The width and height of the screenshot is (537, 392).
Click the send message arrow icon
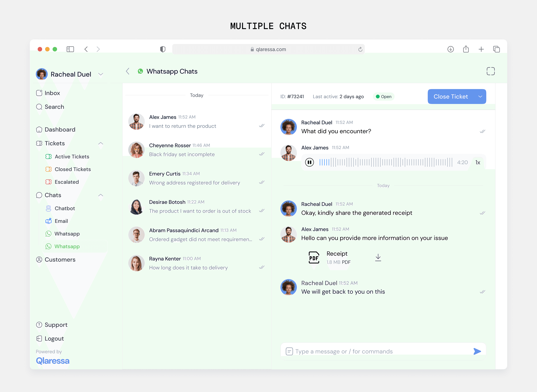tap(477, 351)
